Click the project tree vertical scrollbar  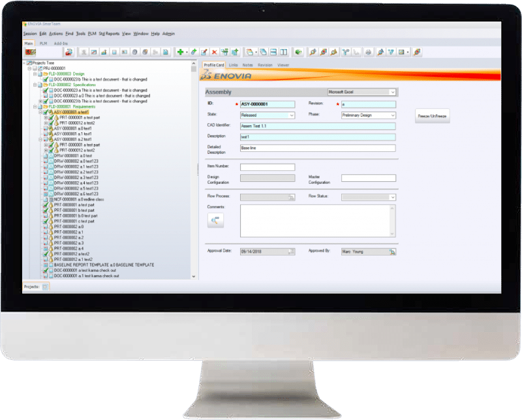(x=193, y=163)
